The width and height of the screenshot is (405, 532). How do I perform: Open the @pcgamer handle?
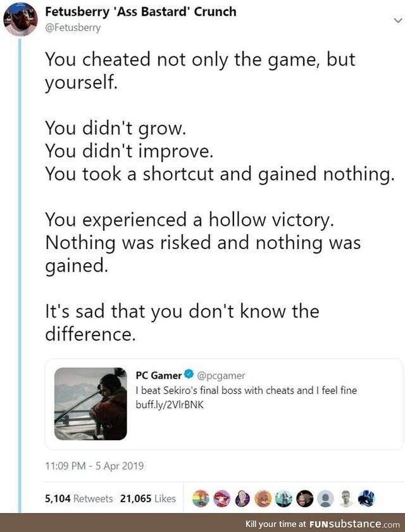click(x=220, y=376)
